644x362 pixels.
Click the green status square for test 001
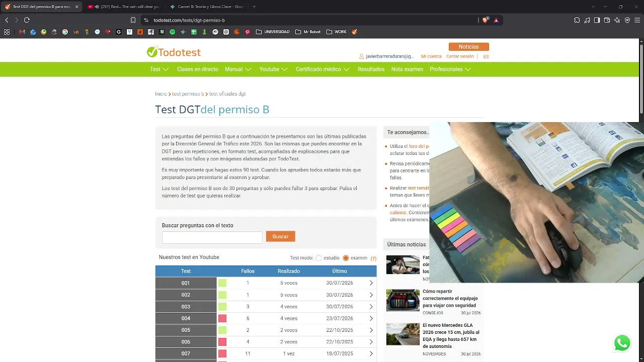coord(222,283)
